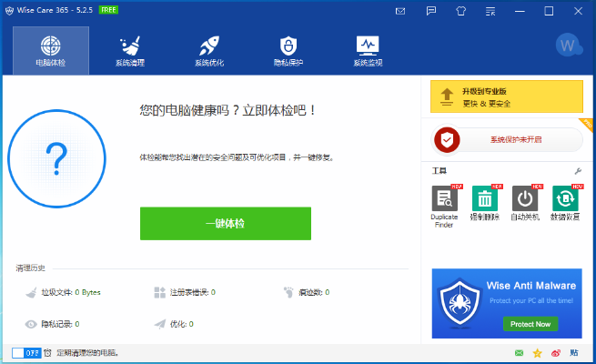Viewport: 596px width, 364px height.
Task: Click the Weibo icon in status bar
Action: click(x=556, y=352)
